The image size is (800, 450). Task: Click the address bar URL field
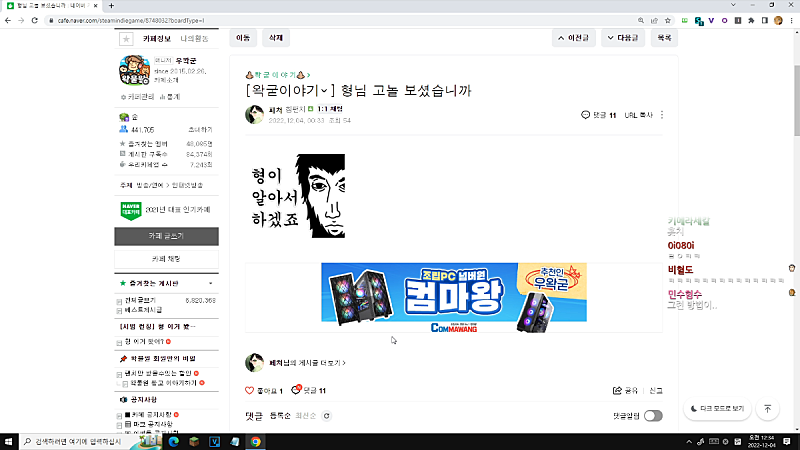point(337,20)
